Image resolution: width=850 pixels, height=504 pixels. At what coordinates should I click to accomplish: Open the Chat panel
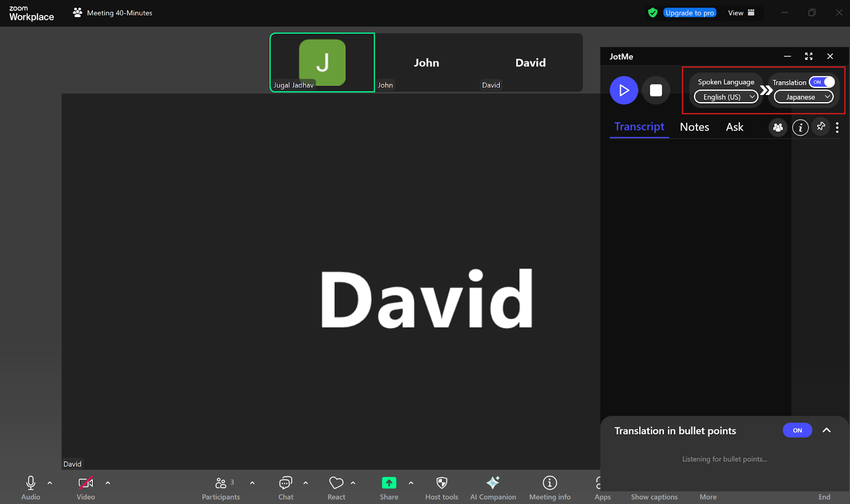coord(286,488)
